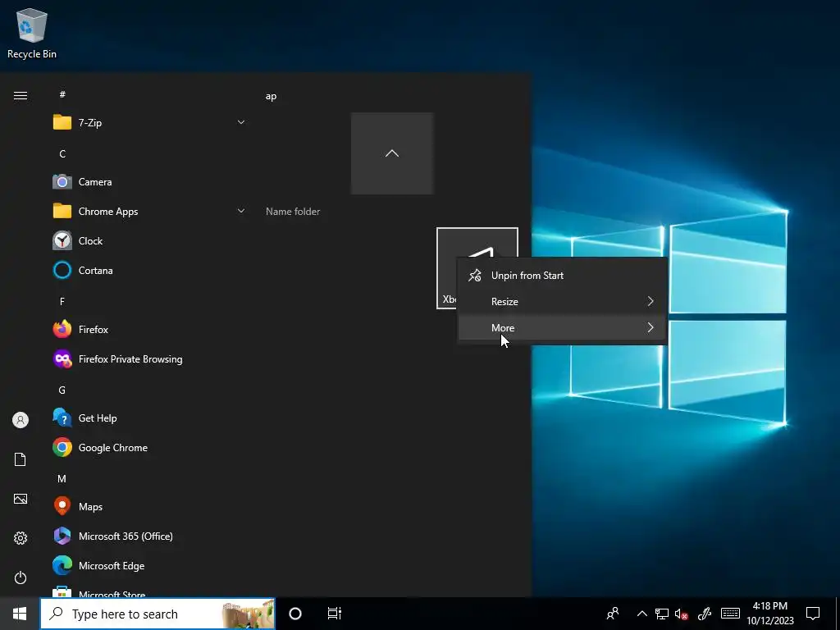Show hidden tray icons chevron
Screen dimensions: 840x630
pos(641,614)
